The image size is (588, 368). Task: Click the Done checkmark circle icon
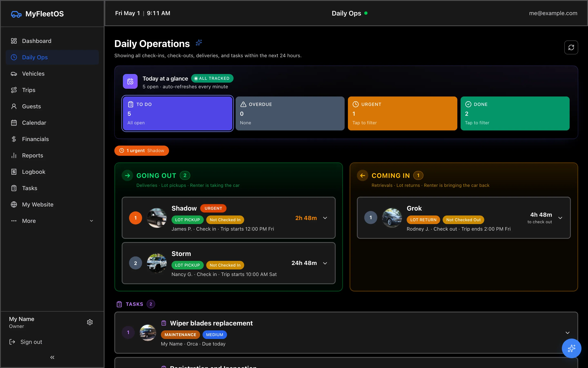pyautogui.click(x=468, y=104)
